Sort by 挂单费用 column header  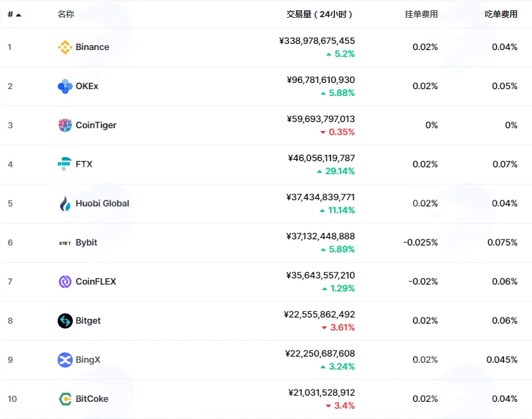tap(421, 14)
